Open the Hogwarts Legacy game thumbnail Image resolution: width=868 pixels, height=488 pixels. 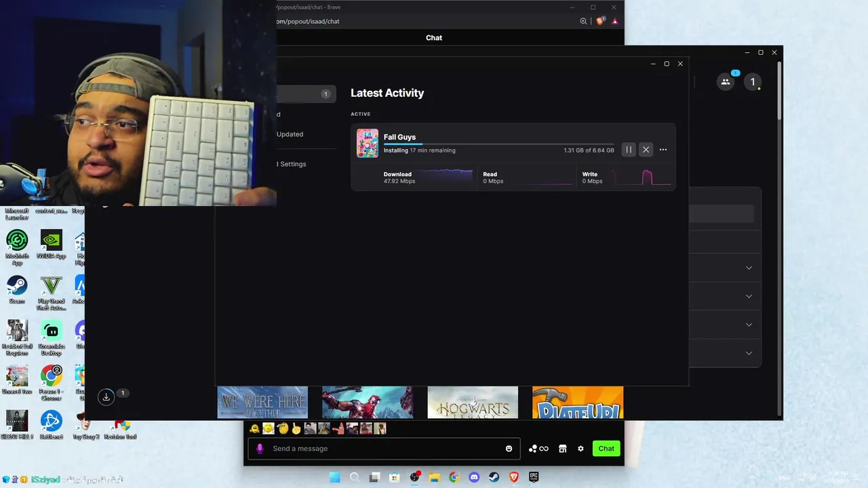coord(473,403)
